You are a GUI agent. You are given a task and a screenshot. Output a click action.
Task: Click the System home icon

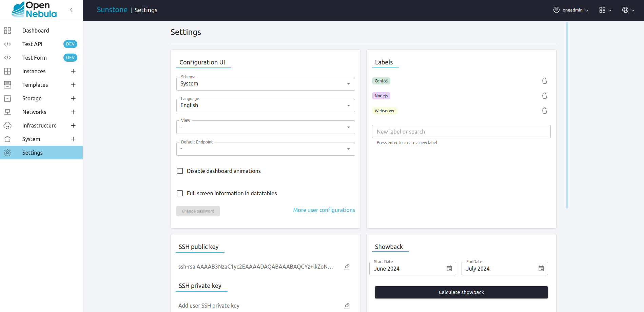pyautogui.click(x=7, y=139)
